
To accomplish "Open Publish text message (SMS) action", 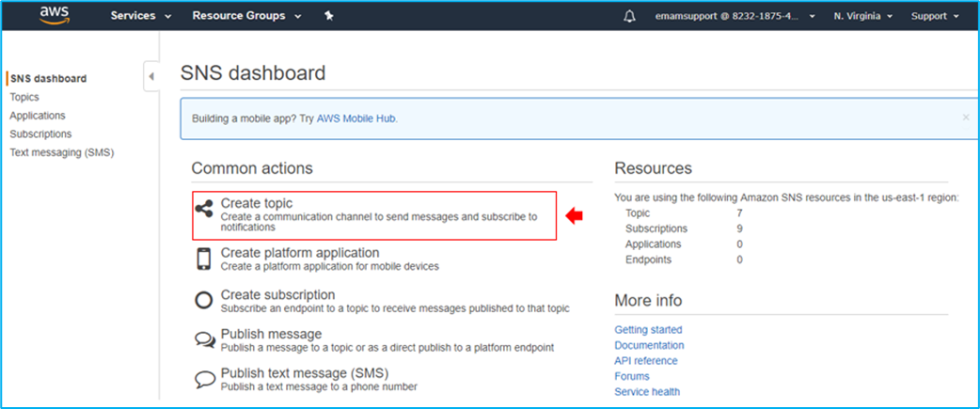I will pyautogui.click(x=305, y=373).
